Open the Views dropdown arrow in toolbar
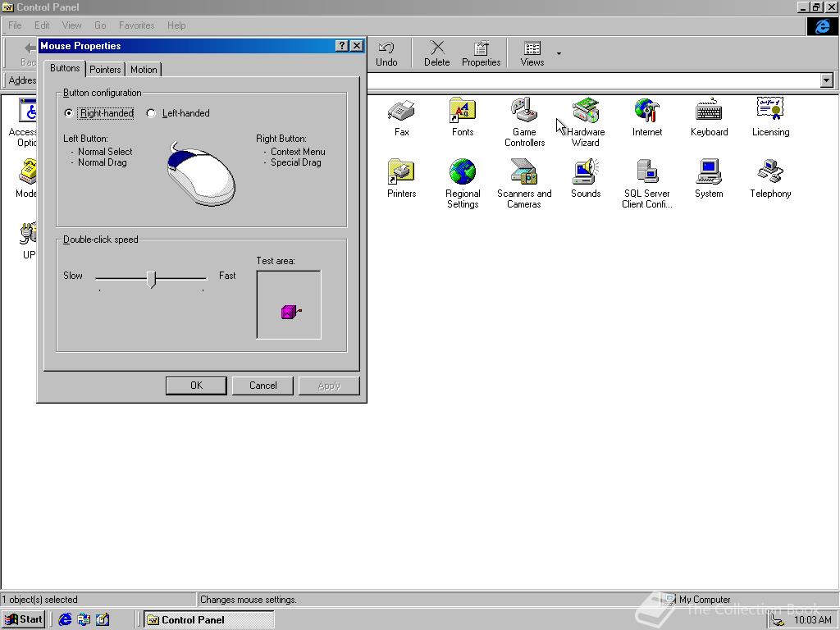This screenshot has width=840, height=630. tap(559, 54)
